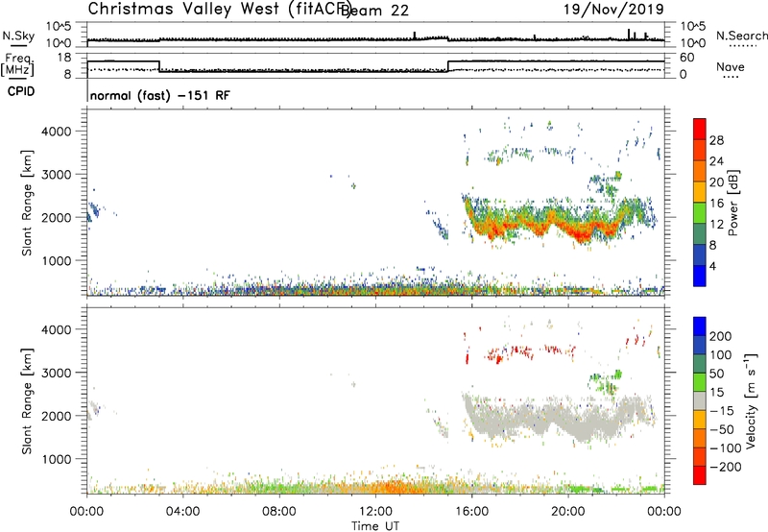Pick the red top segment of power color bar
The height and width of the screenshot is (532, 768).
pos(700,129)
